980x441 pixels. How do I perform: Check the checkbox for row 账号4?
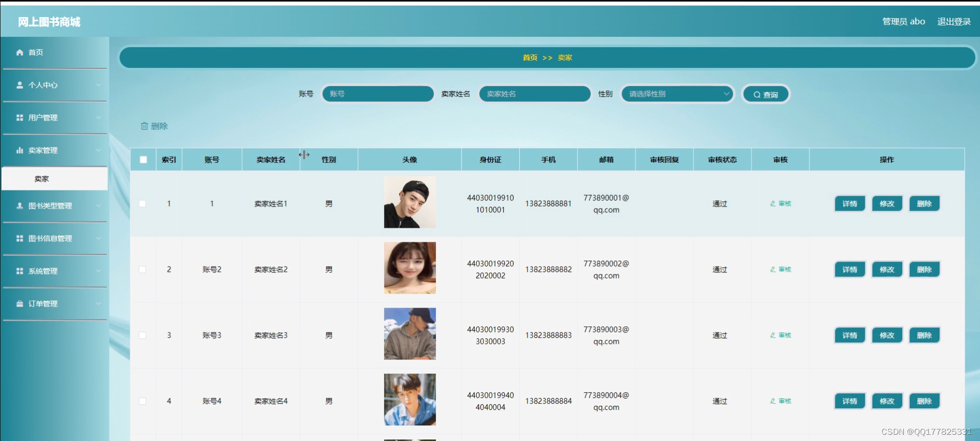pos(143,401)
